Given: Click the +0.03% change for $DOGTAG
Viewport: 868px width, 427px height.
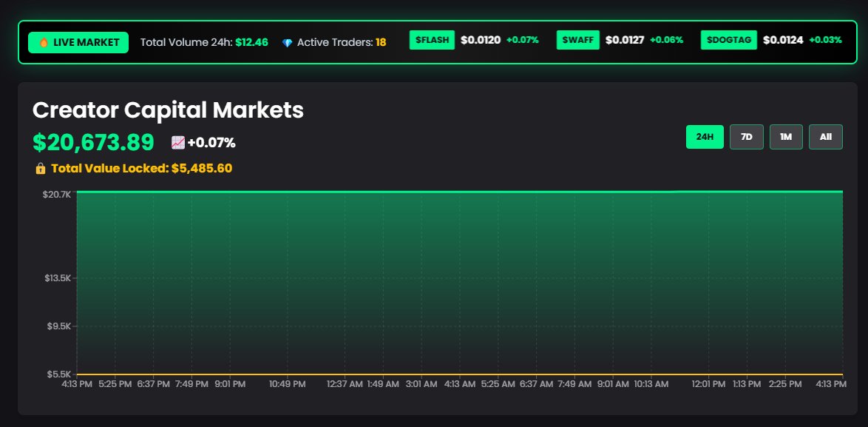Looking at the screenshot, I should click(825, 40).
